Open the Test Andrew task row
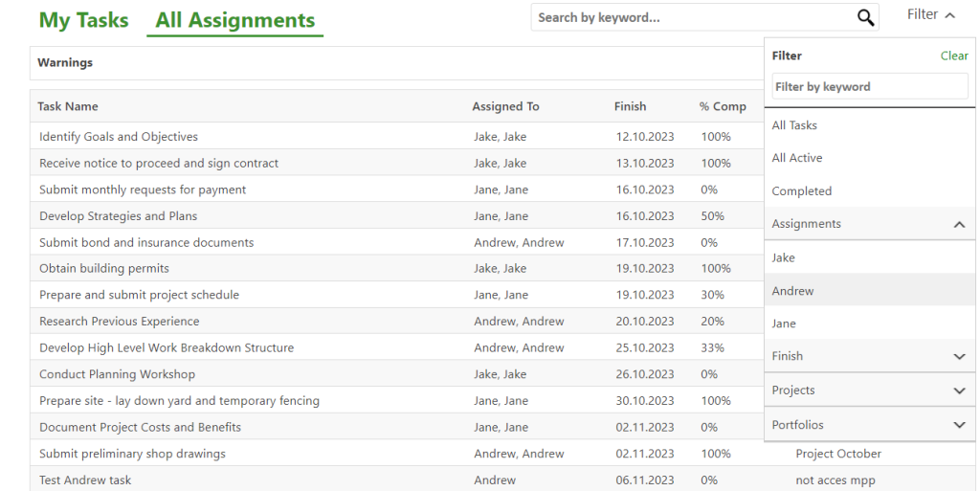This screenshot has width=980, height=491. pos(85,480)
